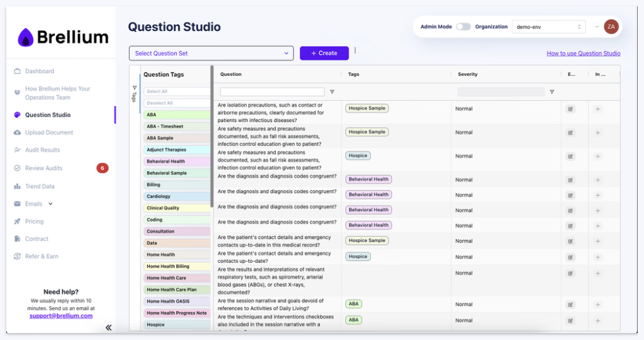Open Pricing in sidebar
Viewport: 644px width, 340px height.
pos(34,221)
